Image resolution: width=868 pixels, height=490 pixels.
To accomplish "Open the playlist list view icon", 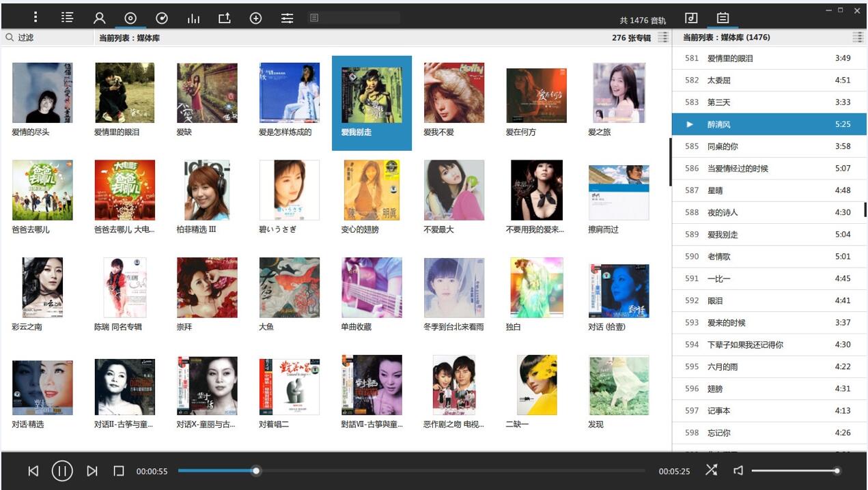I will 67,18.
